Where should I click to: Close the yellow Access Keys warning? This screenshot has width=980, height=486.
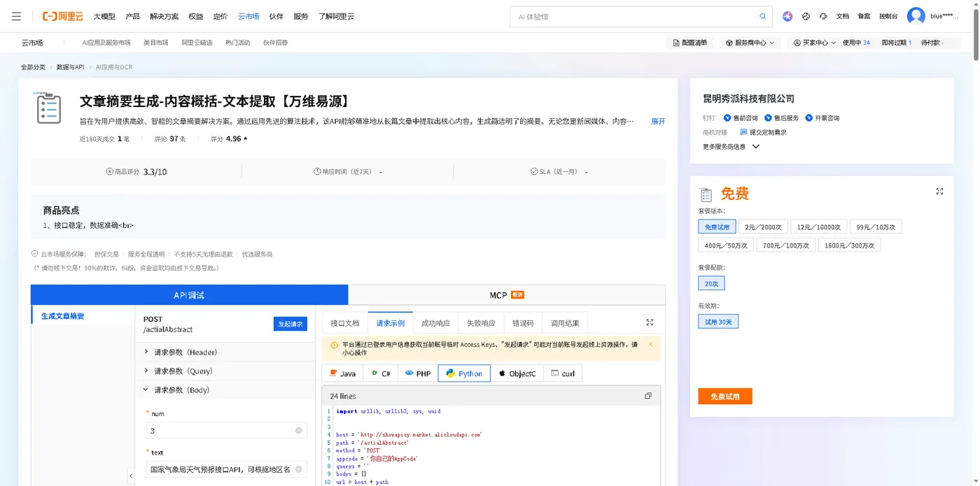click(x=650, y=344)
